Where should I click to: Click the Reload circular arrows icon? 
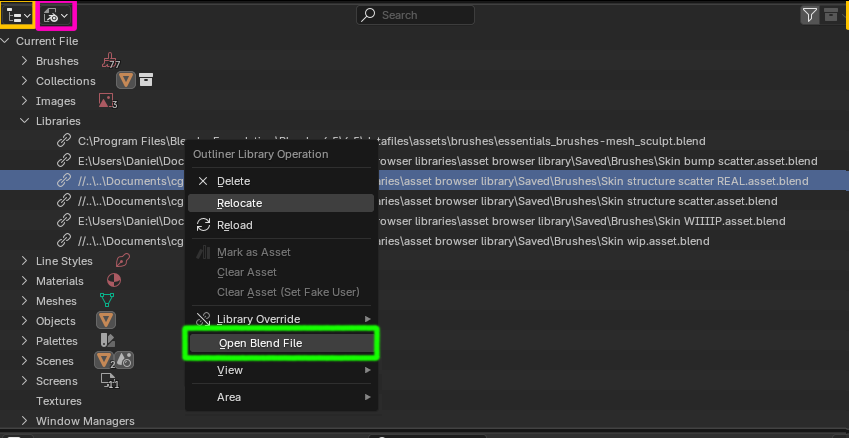tap(203, 225)
